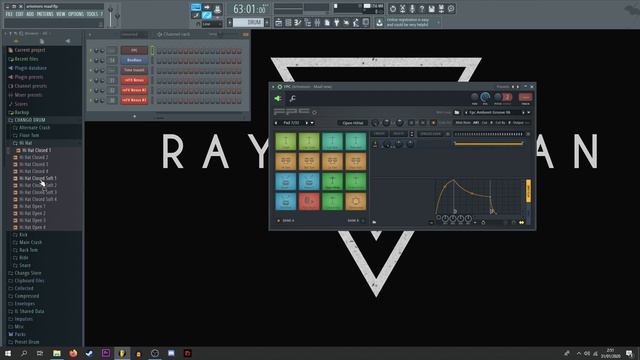
Task: Click the microphone recording icon in toolbar
Action: pyautogui.click(x=412, y=9)
